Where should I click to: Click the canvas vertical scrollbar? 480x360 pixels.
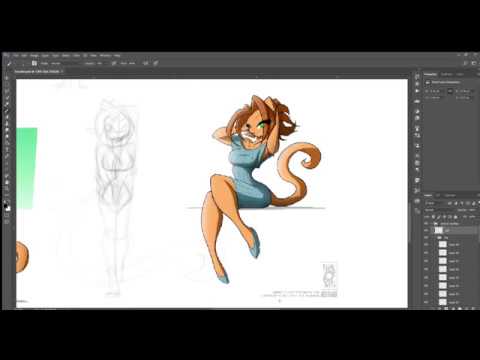(410, 222)
